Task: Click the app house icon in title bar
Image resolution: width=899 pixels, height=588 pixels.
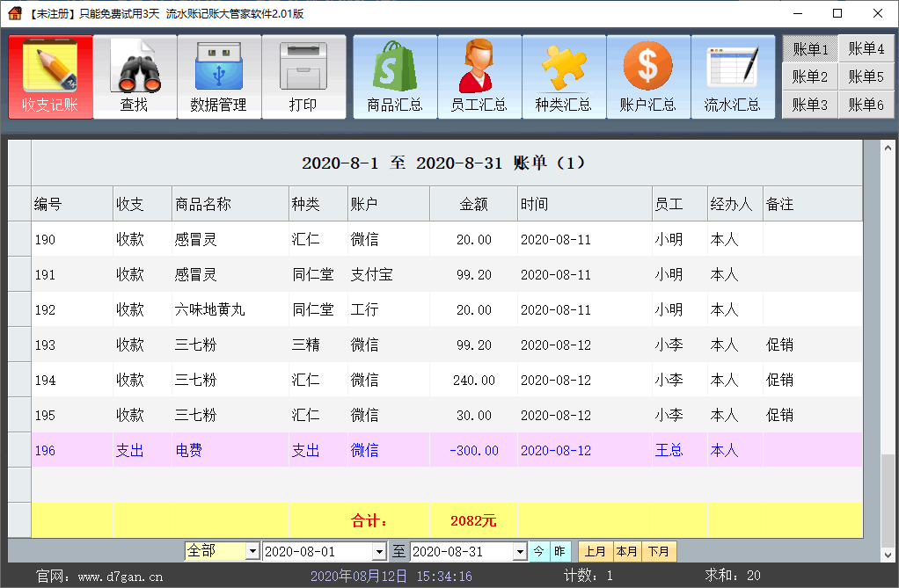Action: [x=15, y=12]
